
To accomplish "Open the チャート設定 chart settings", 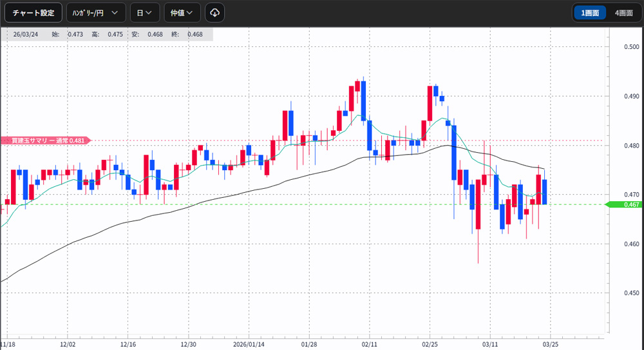I will tap(33, 12).
